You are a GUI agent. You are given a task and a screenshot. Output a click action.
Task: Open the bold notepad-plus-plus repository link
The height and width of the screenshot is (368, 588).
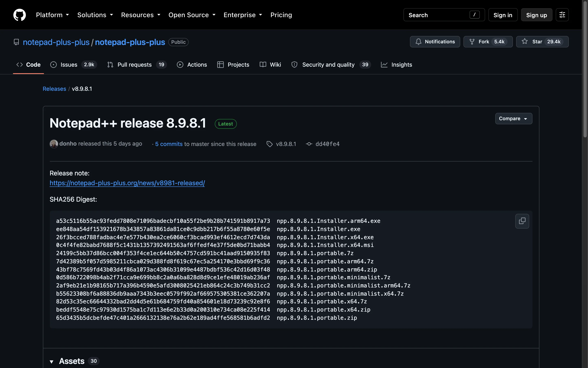pos(130,42)
